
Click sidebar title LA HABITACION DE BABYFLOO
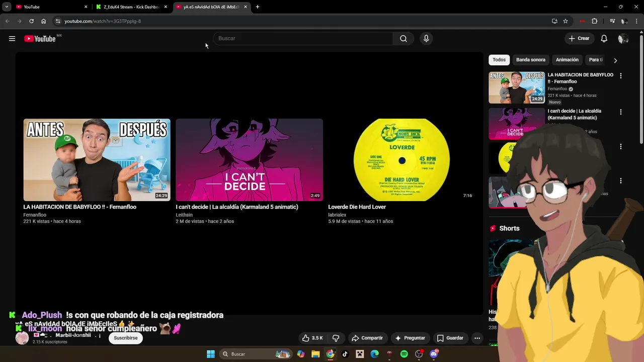pyautogui.click(x=581, y=78)
